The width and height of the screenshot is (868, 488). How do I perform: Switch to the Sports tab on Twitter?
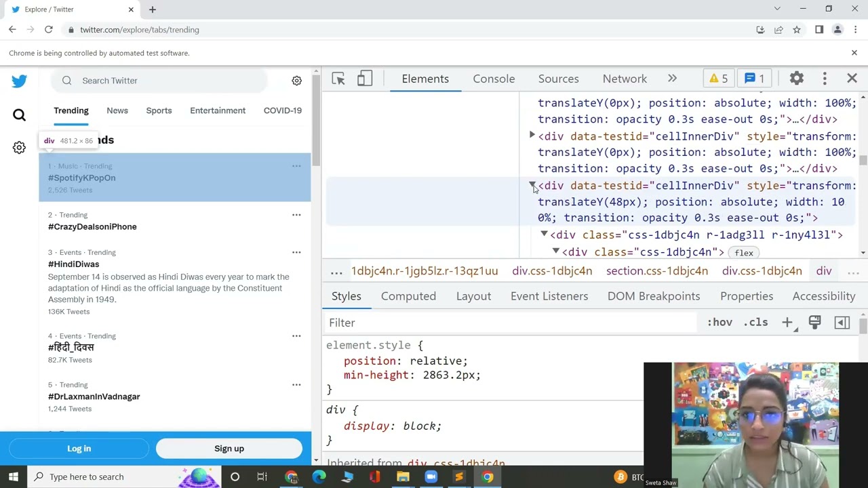(159, 110)
